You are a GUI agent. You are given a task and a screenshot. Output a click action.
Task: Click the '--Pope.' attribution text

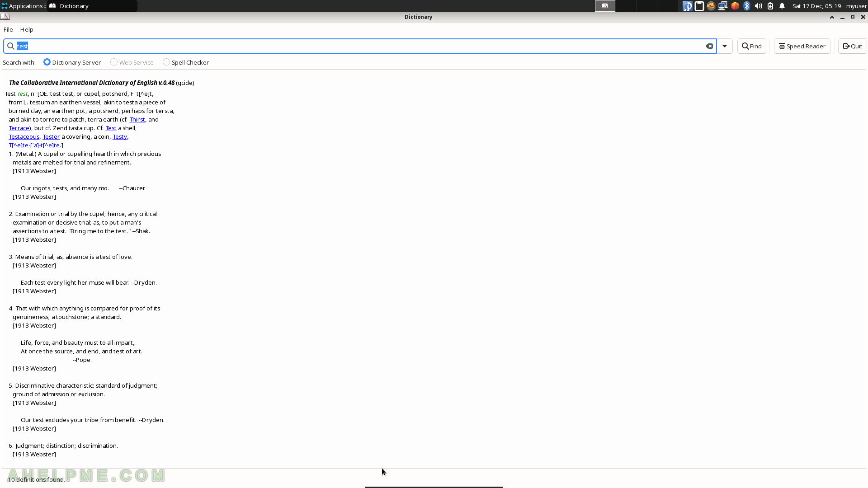pyautogui.click(x=82, y=360)
